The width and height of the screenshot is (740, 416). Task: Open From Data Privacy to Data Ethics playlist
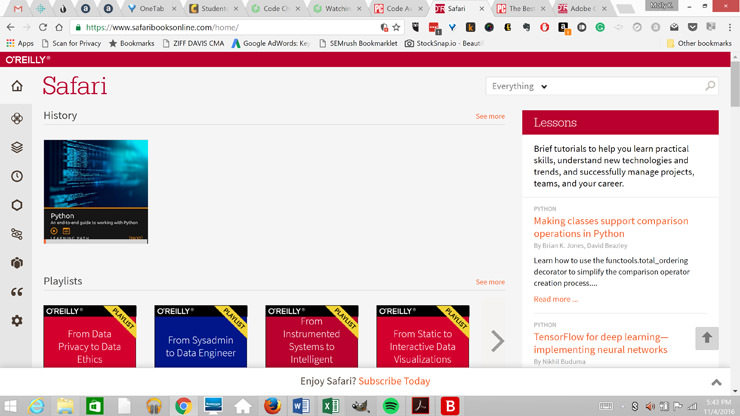pyautogui.click(x=90, y=336)
